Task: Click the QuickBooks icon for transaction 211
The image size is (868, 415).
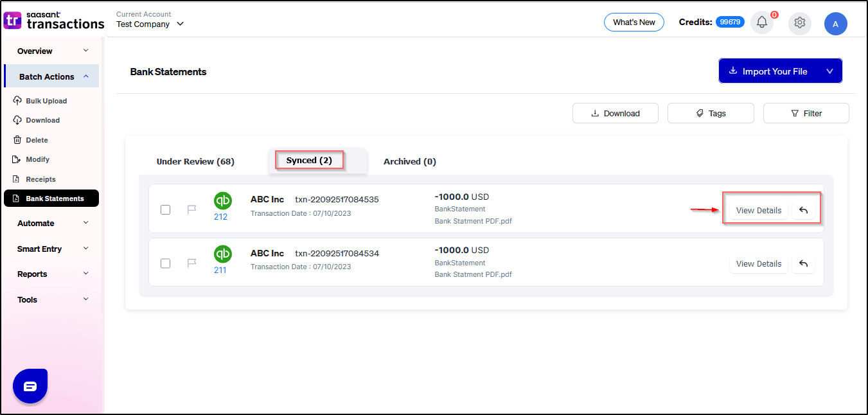Action: coord(222,254)
